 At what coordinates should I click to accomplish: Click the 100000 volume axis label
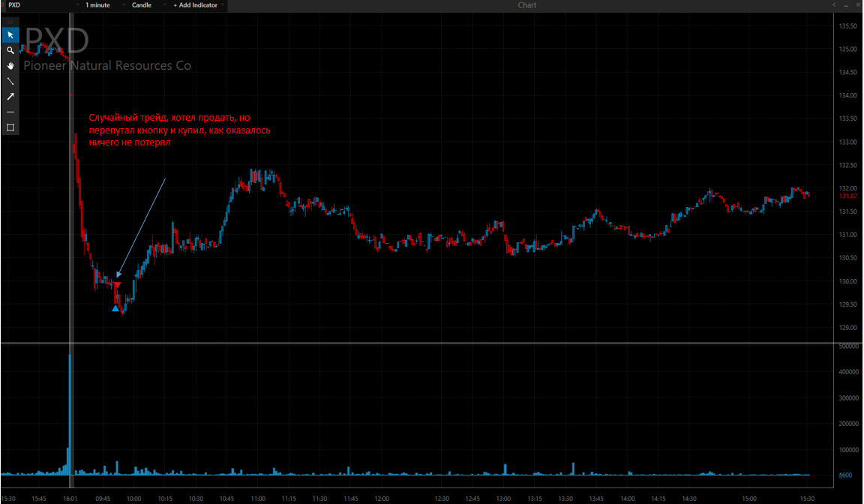[849, 450]
